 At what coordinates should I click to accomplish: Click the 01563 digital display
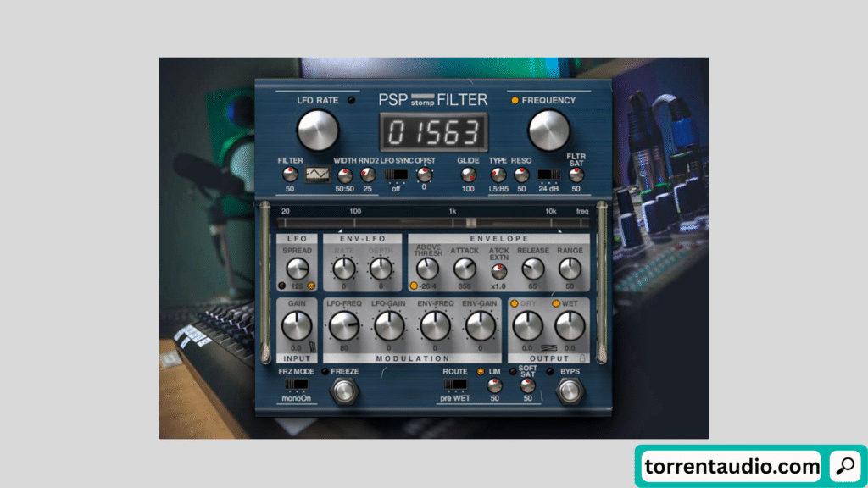(433, 132)
